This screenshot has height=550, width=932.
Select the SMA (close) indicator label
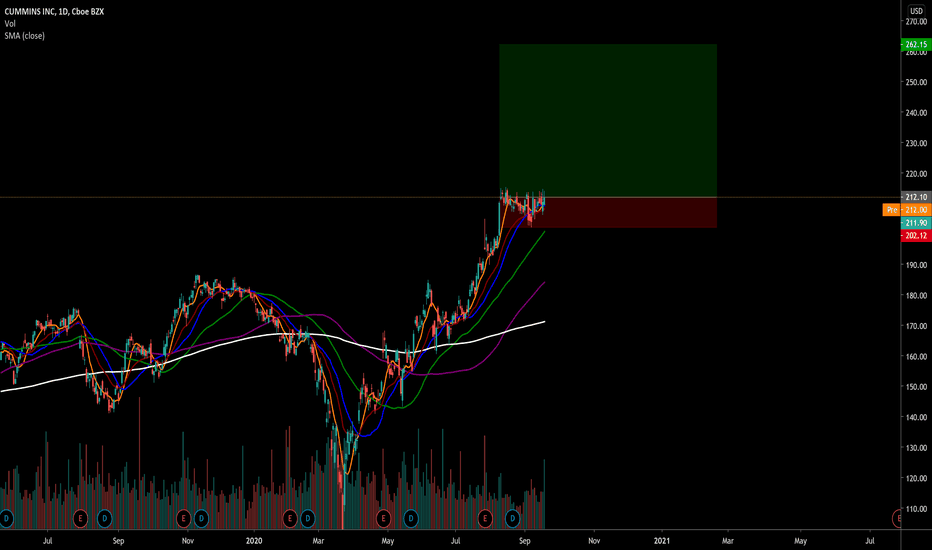pyautogui.click(x=24, y=36)
